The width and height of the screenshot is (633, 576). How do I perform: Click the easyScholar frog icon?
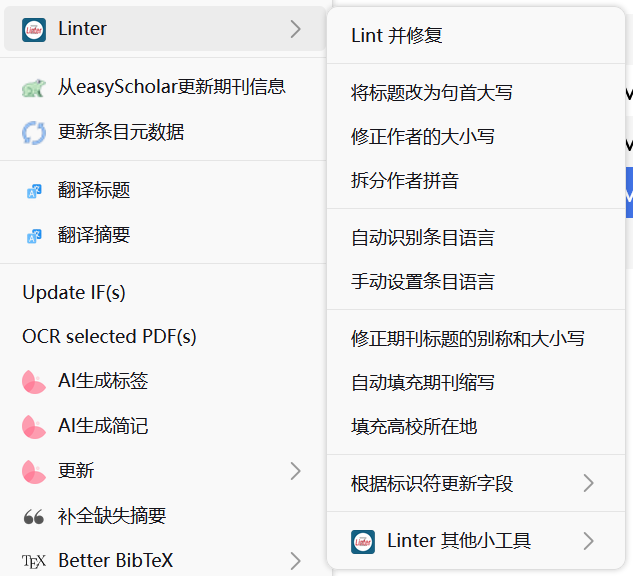click(x=34, y=87)
